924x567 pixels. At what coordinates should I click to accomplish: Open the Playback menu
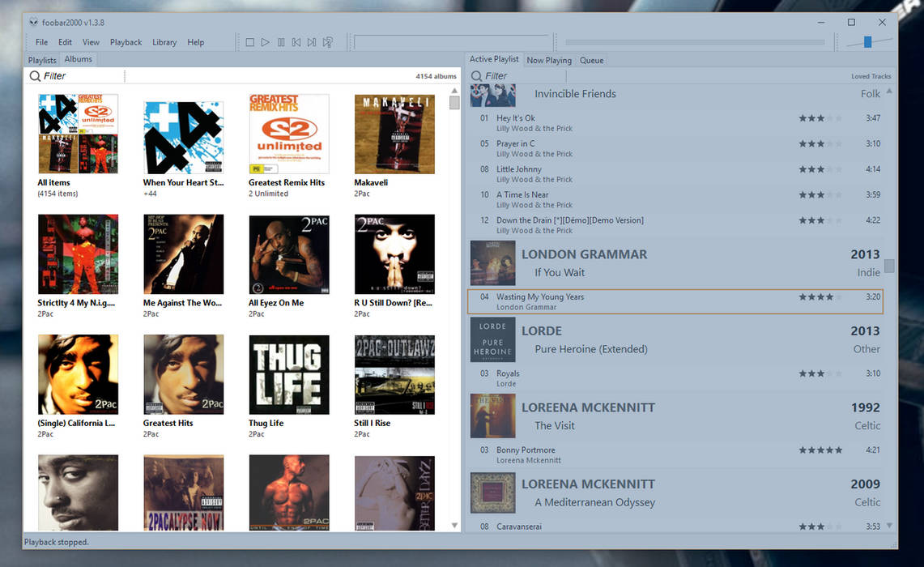point(126,42)
